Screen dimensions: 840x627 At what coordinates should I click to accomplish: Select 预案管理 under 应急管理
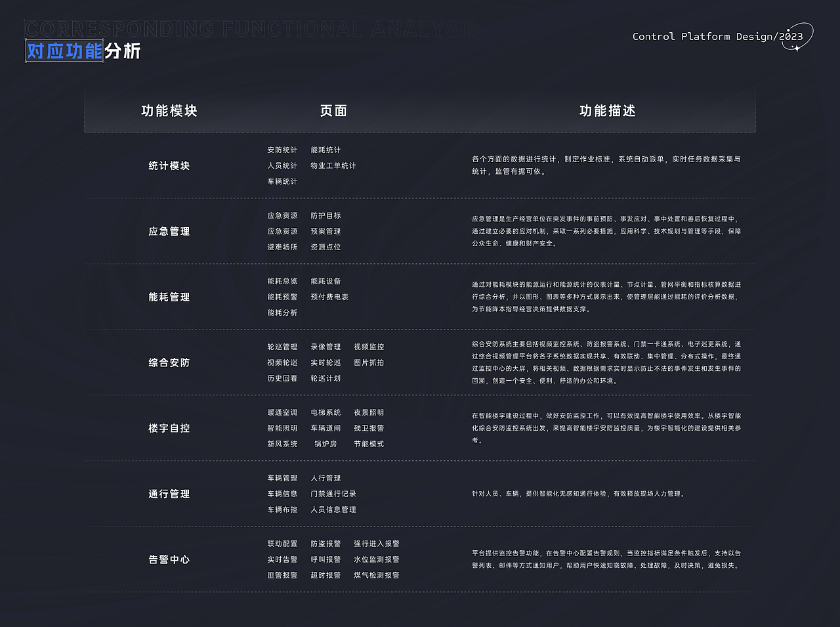(327, 231)
